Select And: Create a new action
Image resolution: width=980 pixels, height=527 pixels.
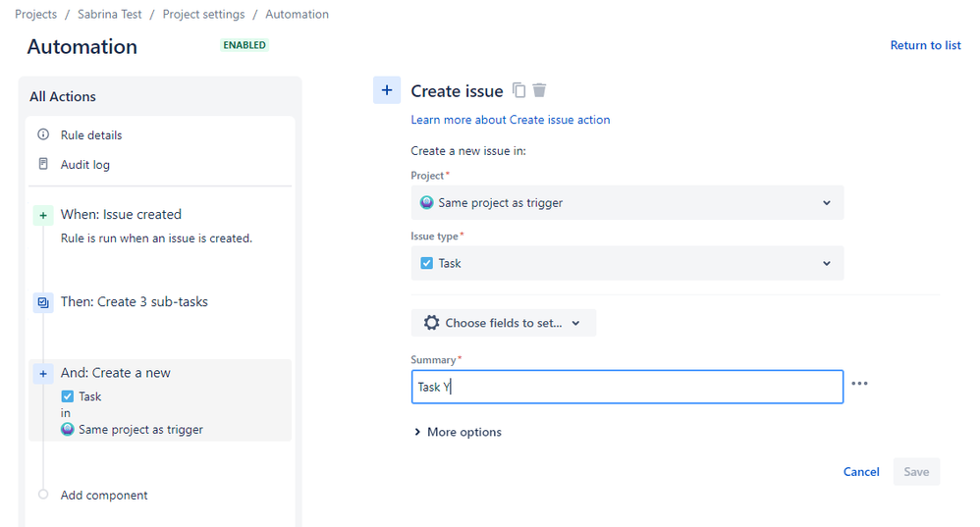coord(115,373)
